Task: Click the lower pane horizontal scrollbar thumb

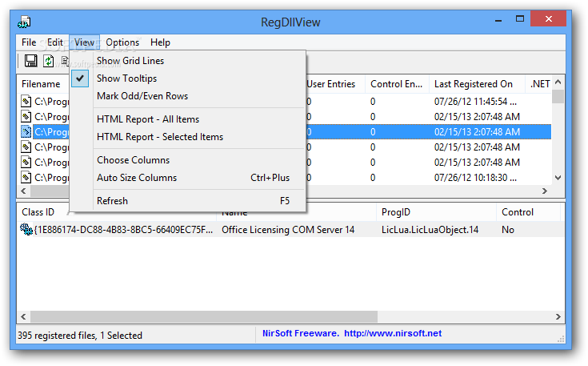Action: pyautogui.click(x=204, y=316)
